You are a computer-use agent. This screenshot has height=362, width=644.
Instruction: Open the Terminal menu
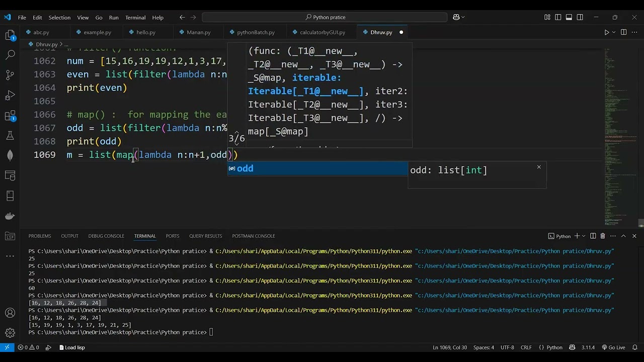[135, 17]
